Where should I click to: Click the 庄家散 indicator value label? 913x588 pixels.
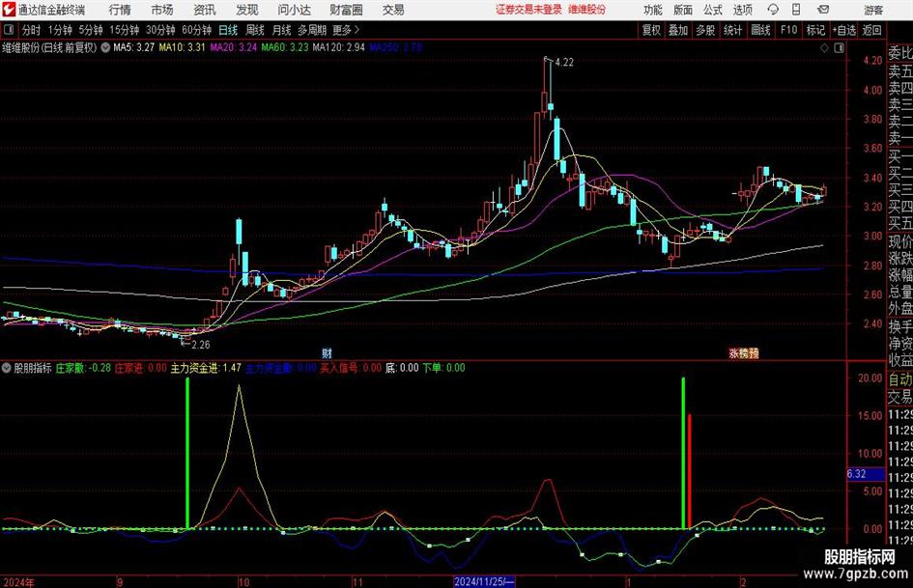point(83,368)
